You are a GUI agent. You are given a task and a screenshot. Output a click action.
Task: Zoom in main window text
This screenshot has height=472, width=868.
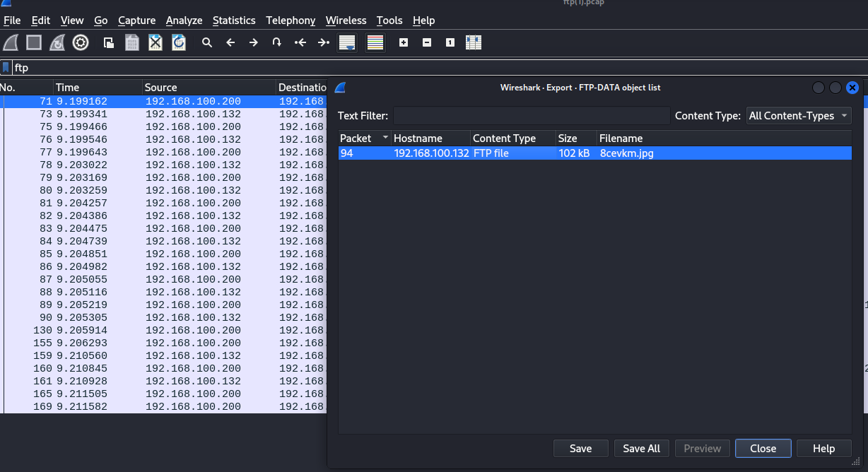pos(404,42)
